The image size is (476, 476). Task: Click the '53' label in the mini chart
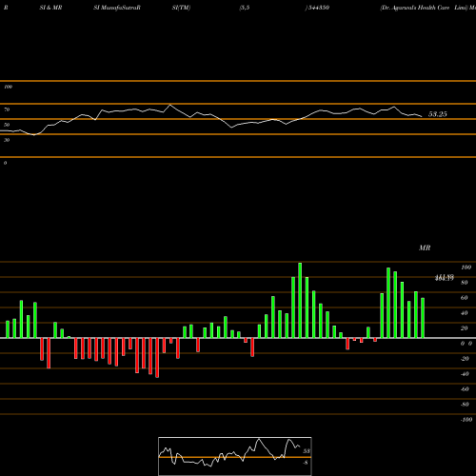click(307, 451)
